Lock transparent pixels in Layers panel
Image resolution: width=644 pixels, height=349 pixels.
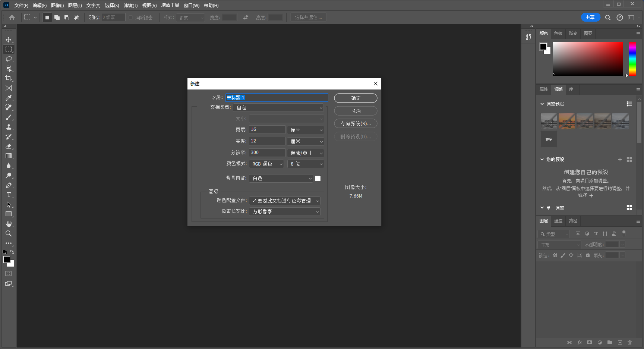click(555, 255)
